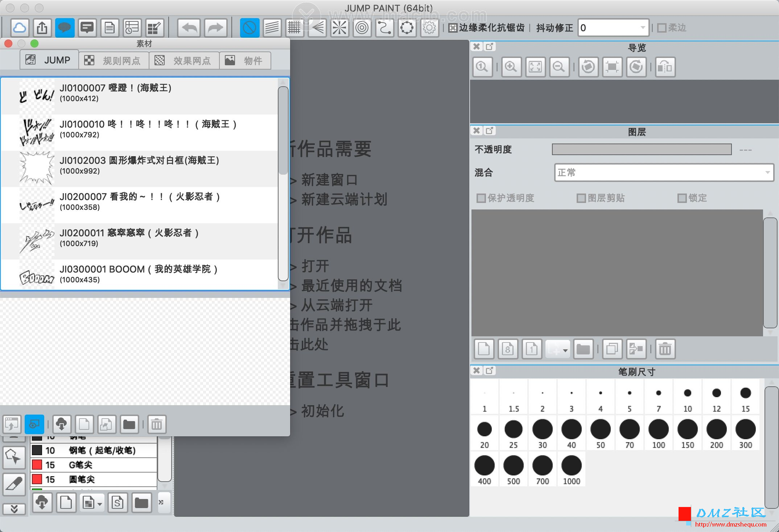Click fit-to-screen icon in Navigator panel
This screenshot has width=779, height=532.
coord(535,67)
